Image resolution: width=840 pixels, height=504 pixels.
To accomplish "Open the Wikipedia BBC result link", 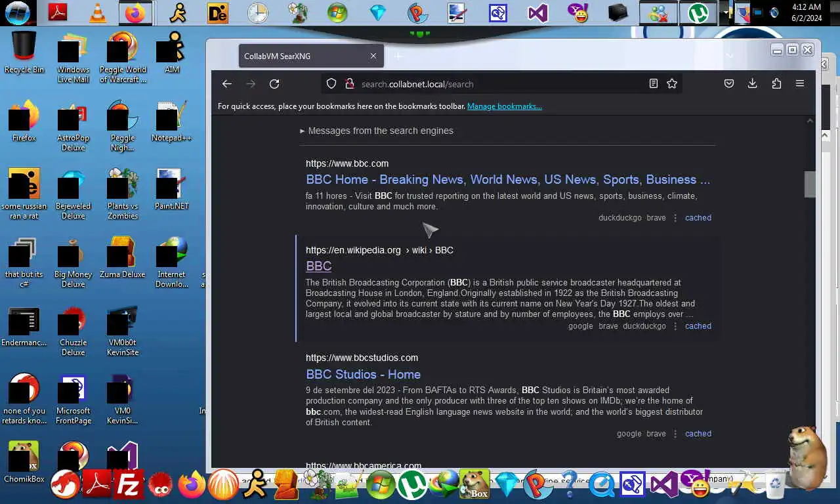I will tap(318, 266).
